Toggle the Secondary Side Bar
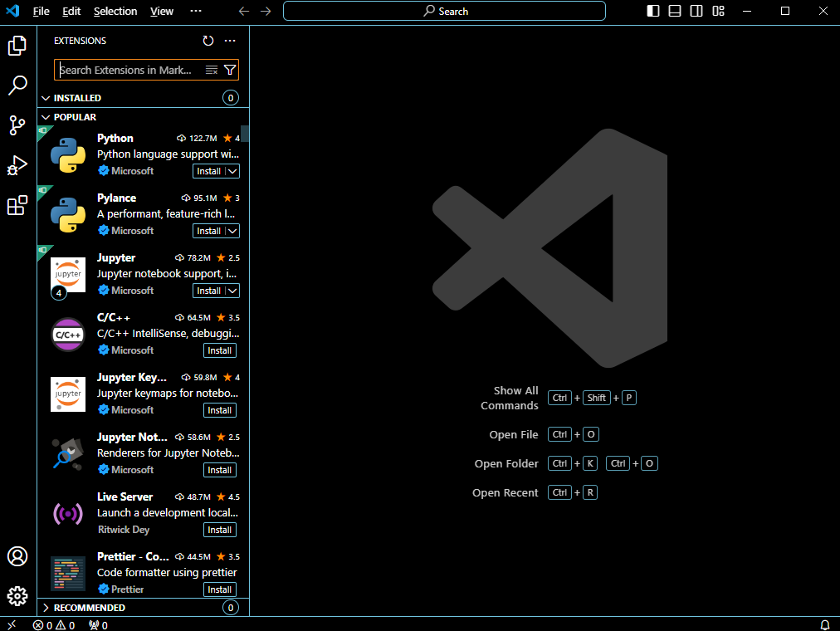 [x=696, y=11]
